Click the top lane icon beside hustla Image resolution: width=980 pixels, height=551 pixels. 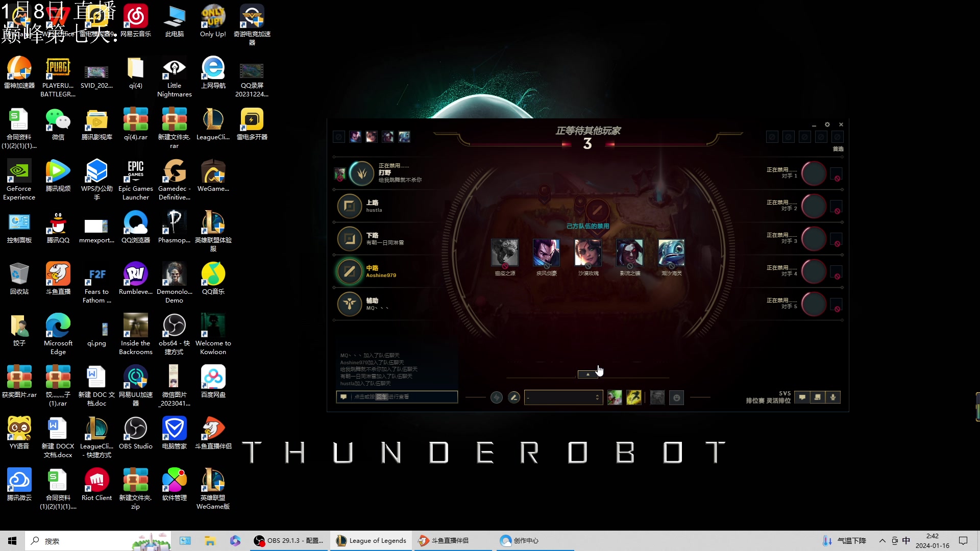350,206
